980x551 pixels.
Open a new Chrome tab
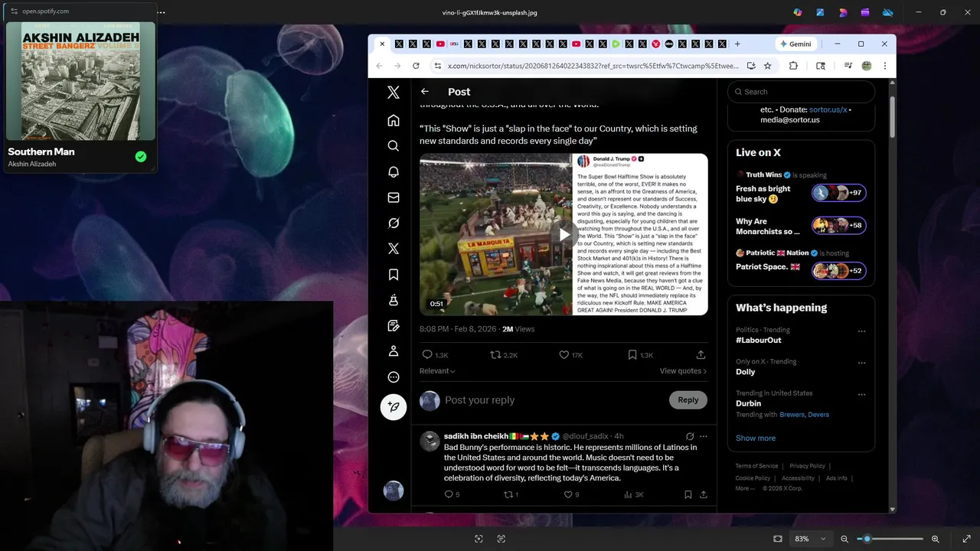click(737, 44)
